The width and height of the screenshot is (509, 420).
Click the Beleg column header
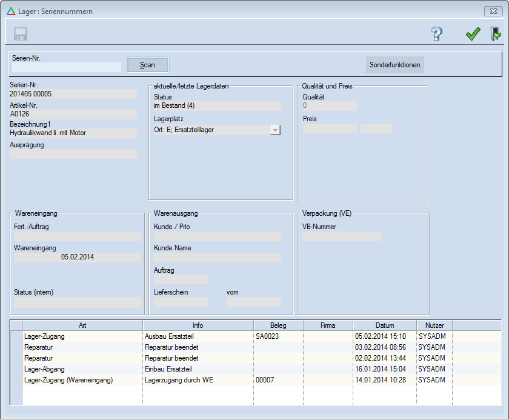(x=278, y=325)
